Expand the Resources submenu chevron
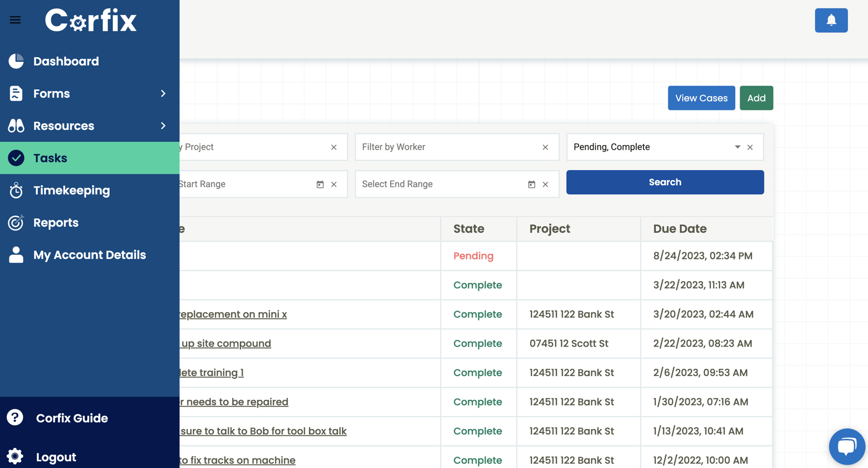Screen dimensions: 868x468 click(x=163, y=126)
